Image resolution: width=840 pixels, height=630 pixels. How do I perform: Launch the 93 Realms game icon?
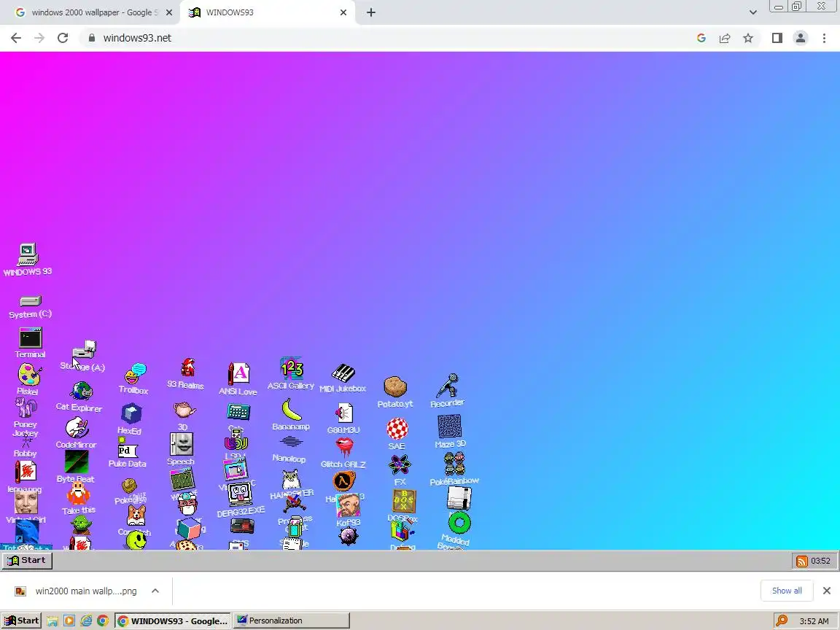click(187, 367)
